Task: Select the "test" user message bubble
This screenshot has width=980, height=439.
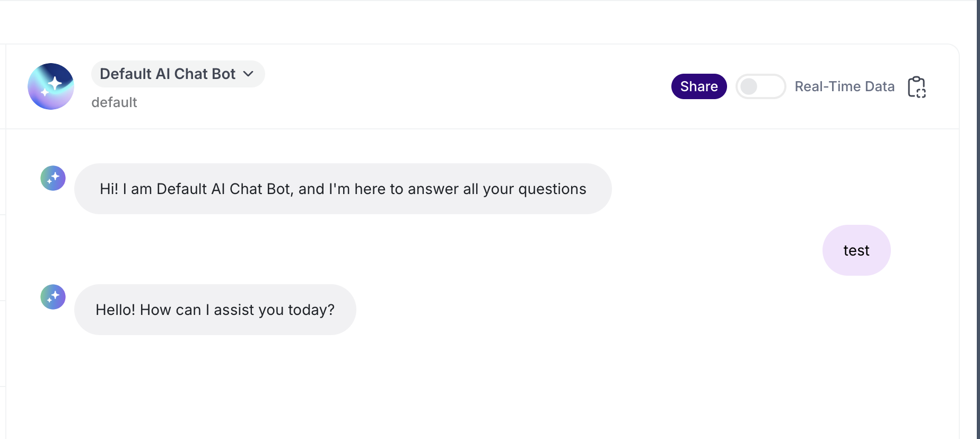Action: 856,250
